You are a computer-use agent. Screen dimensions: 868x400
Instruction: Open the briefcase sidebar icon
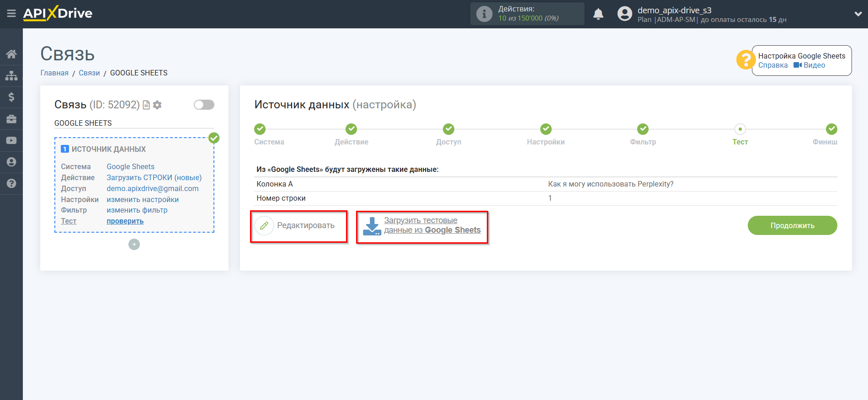coord(11,119)
